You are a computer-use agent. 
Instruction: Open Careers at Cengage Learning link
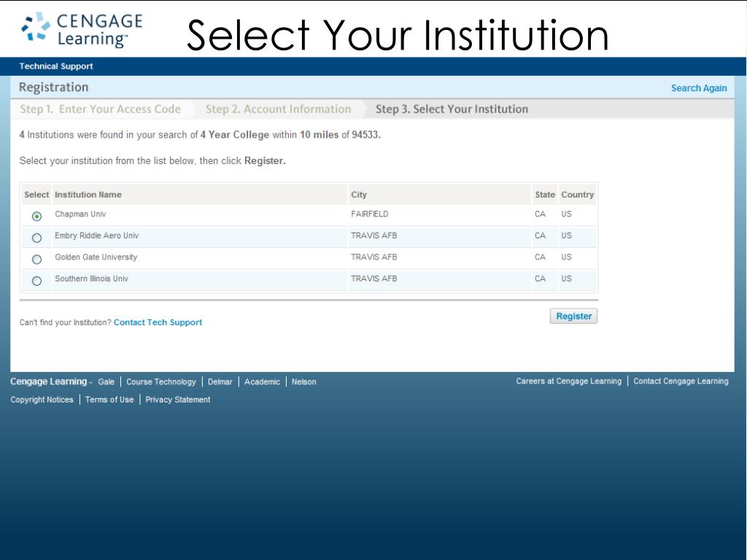[569, 381]
